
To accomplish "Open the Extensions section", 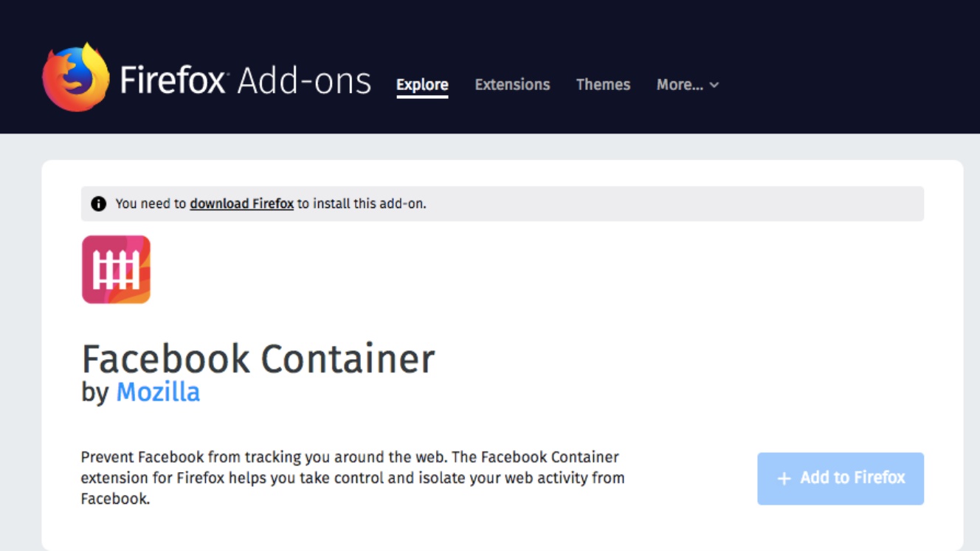I will 512,85.
